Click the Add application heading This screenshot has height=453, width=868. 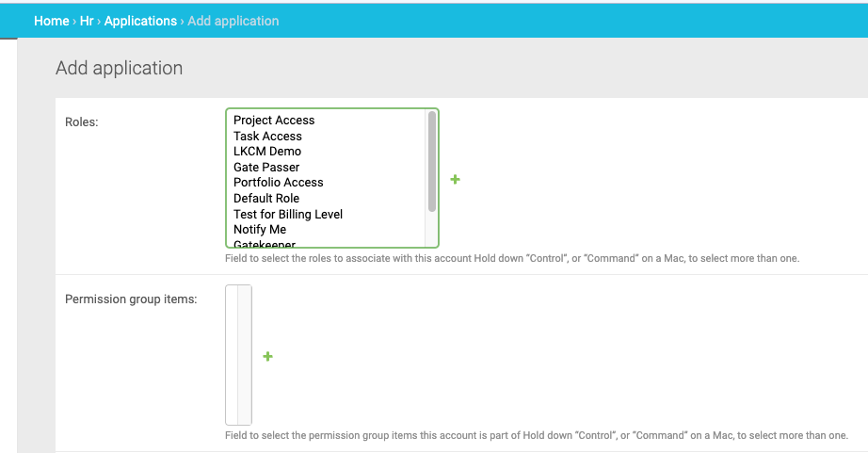[x=119, y=68]
